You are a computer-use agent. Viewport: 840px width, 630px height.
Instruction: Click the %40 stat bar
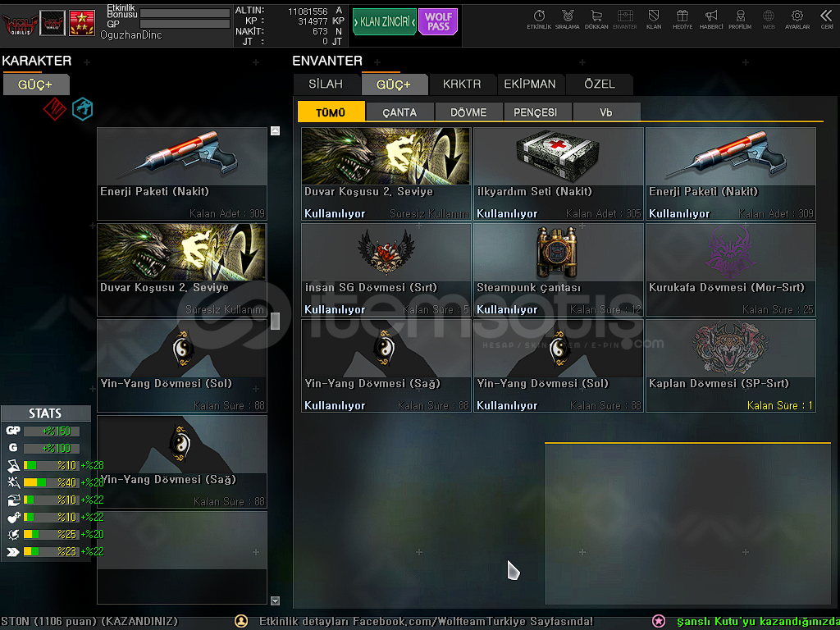[x=51, y=482]
